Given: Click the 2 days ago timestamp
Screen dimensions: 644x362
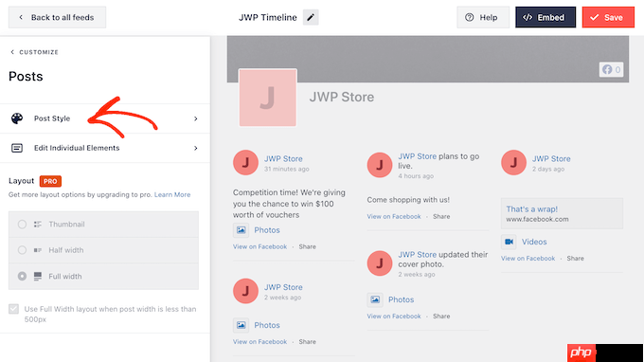Looking at the screenshot, I should (x=548, y=169).
